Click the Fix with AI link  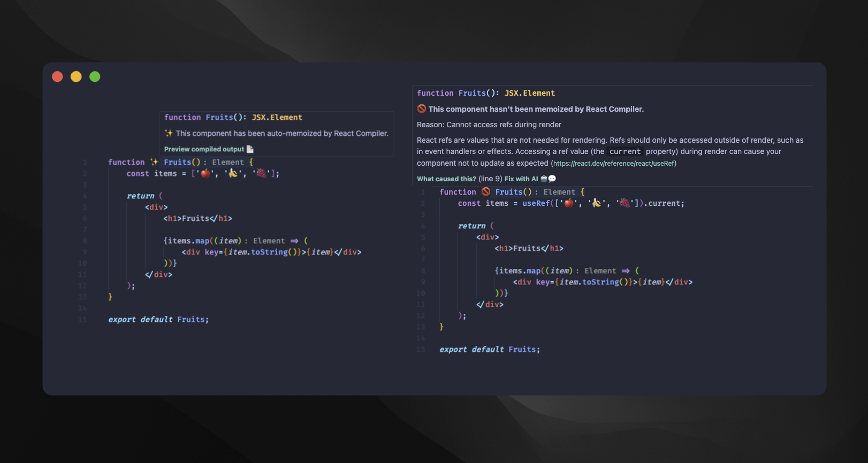(x=521, y=179)
